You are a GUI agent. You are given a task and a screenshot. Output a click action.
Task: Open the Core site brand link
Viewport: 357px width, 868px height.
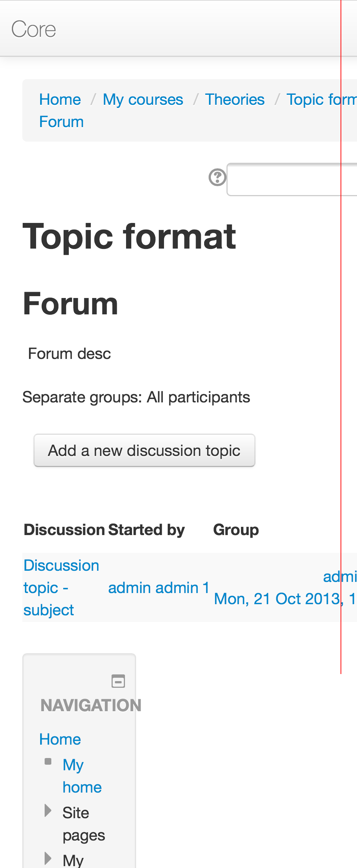coord(33,29)
